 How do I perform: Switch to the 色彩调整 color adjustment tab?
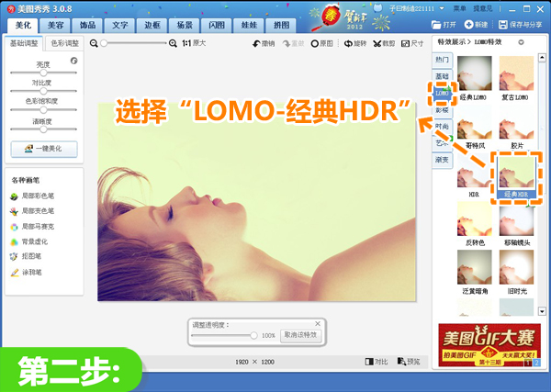(64, 42)
